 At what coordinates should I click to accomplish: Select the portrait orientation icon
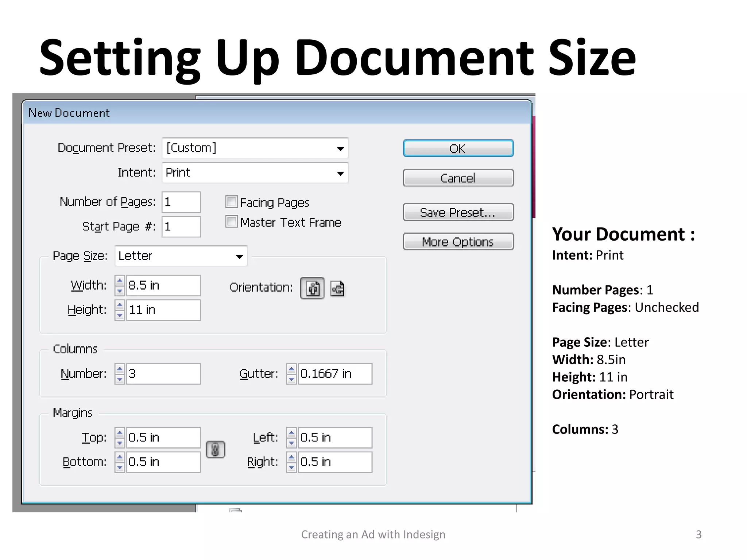pyautogui.click(x=312, y=288)
